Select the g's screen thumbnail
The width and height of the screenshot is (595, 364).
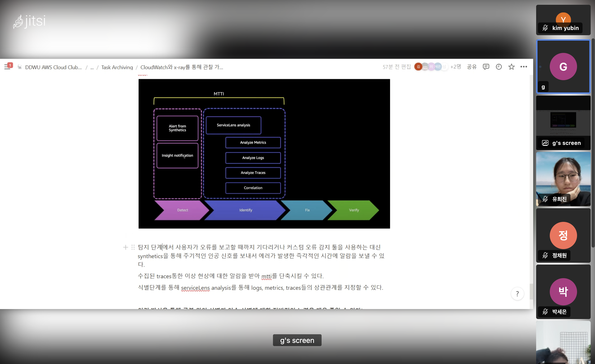563,123
